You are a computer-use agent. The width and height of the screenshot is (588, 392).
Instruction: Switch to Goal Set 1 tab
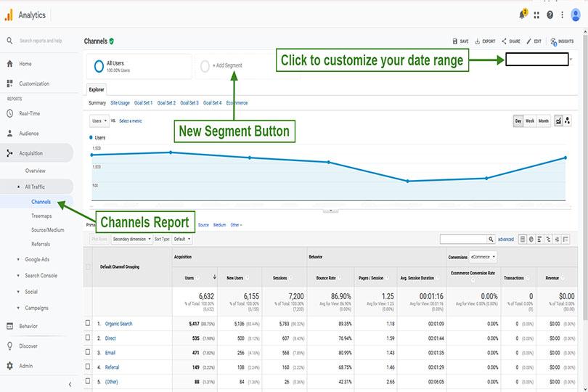pyautogui.click(x=143, y=103)
